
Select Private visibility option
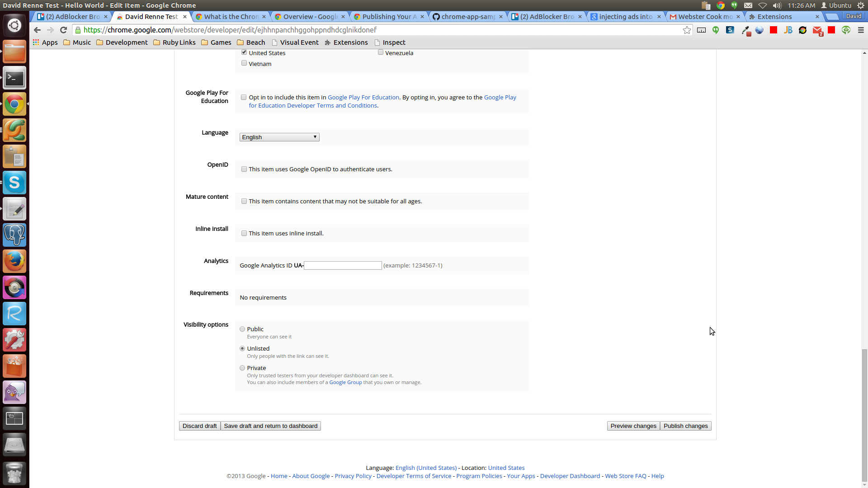click(x=242, y=368)
